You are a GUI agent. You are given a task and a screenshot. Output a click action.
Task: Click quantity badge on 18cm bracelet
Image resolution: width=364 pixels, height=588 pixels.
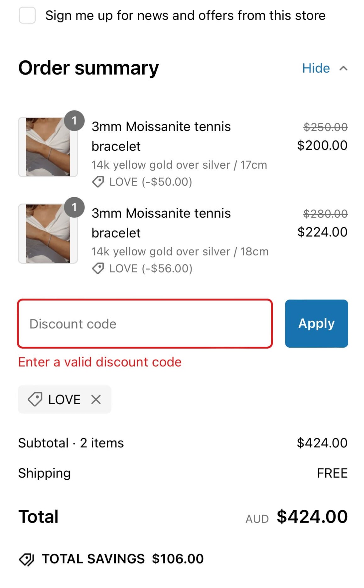click(x=74, y=207)
